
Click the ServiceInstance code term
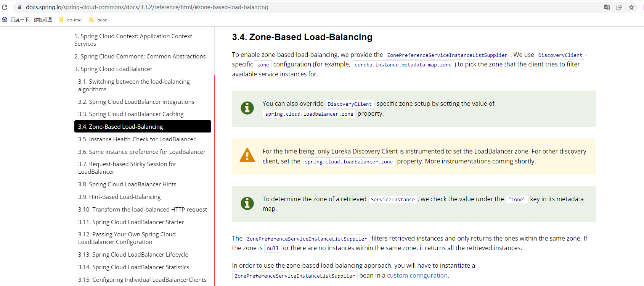pos(393,199)
